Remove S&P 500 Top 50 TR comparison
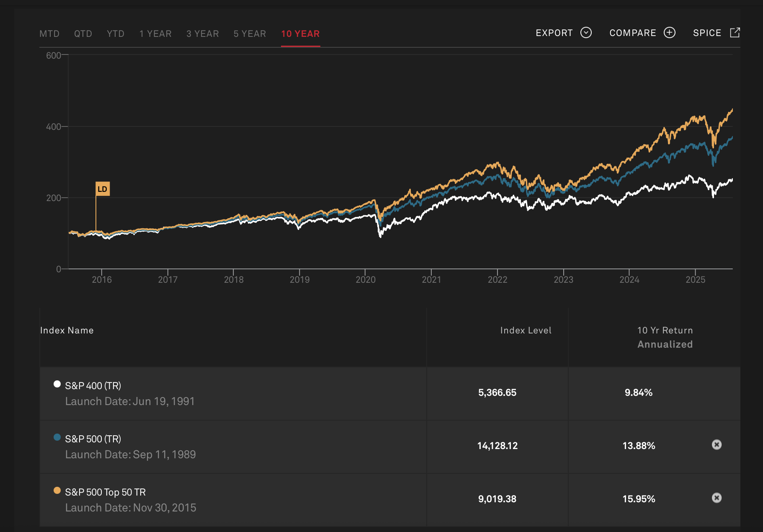Viewport: 763px width, 532px height. coord(717,498)
